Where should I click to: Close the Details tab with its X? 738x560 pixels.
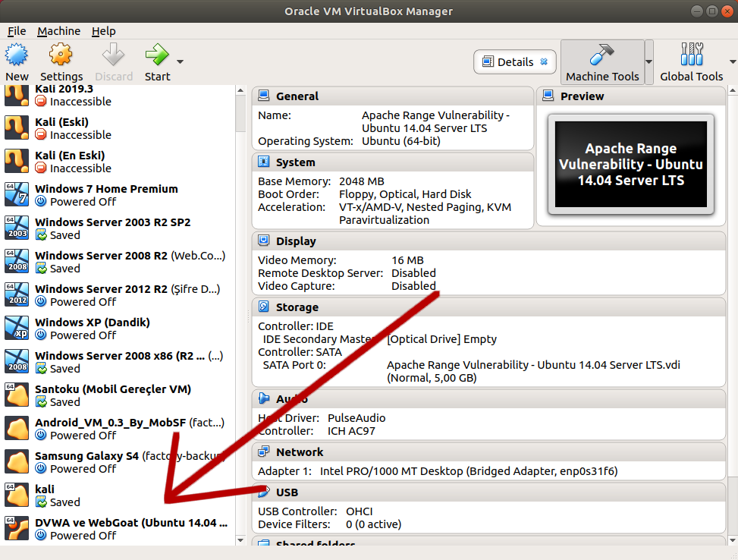544,61
